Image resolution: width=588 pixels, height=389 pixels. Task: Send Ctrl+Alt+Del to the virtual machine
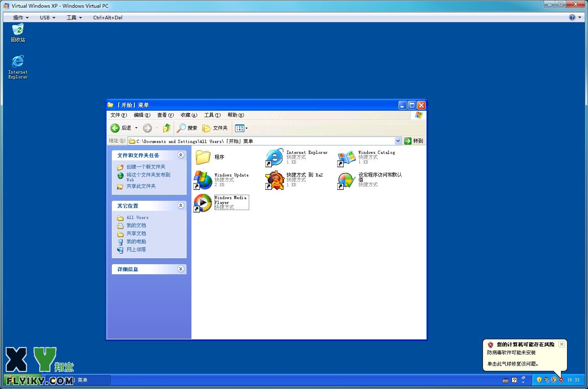click(107, 17)
